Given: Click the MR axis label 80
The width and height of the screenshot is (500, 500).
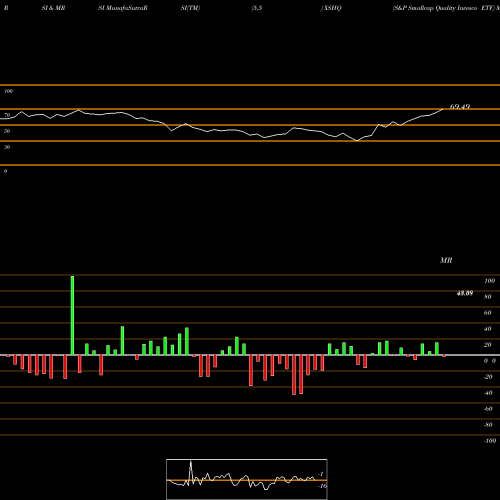Looking at the screenshot, I should click(x=488, y=297).
